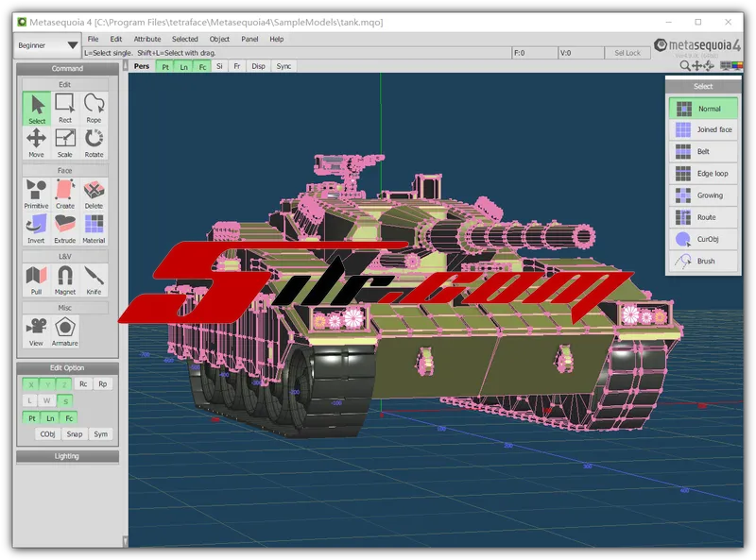The height and width of the screenshot is (560, 756).
Task: Enable the L coordinate option
Action: (x=30, y=400)
